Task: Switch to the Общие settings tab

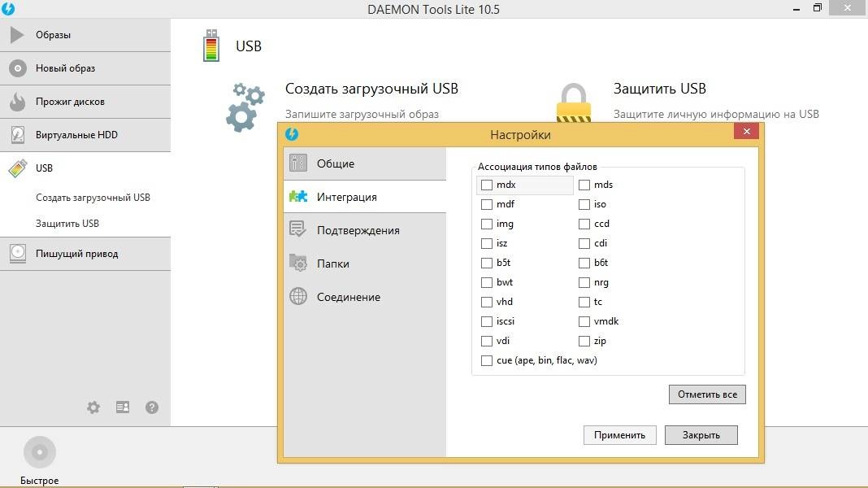Action: coord(365,163)
